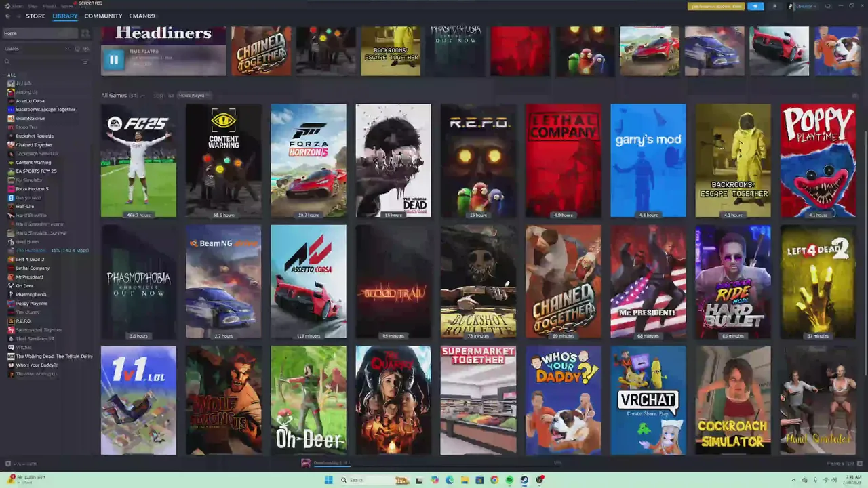Screen dimensions: 868x488
Task: Pause the Headliners download
Action: pyautogui.click(x=114, y=60)
